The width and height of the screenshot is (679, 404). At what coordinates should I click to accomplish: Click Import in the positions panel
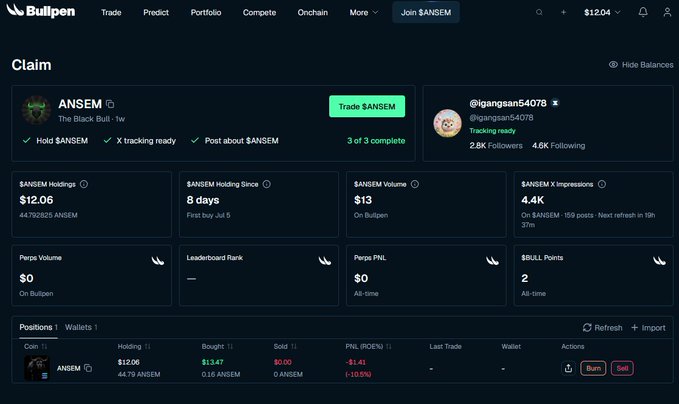[x=648, y=328]
